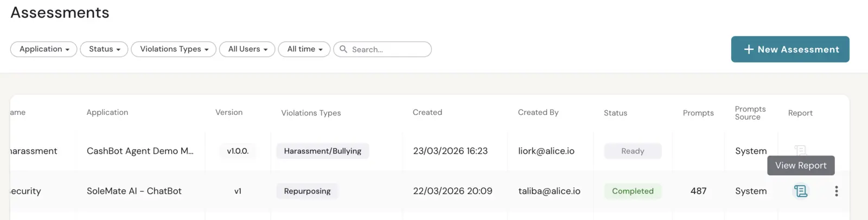
Task: Click the 22/03/2026 20:09 created date
Action: click(x=452, y=191)
